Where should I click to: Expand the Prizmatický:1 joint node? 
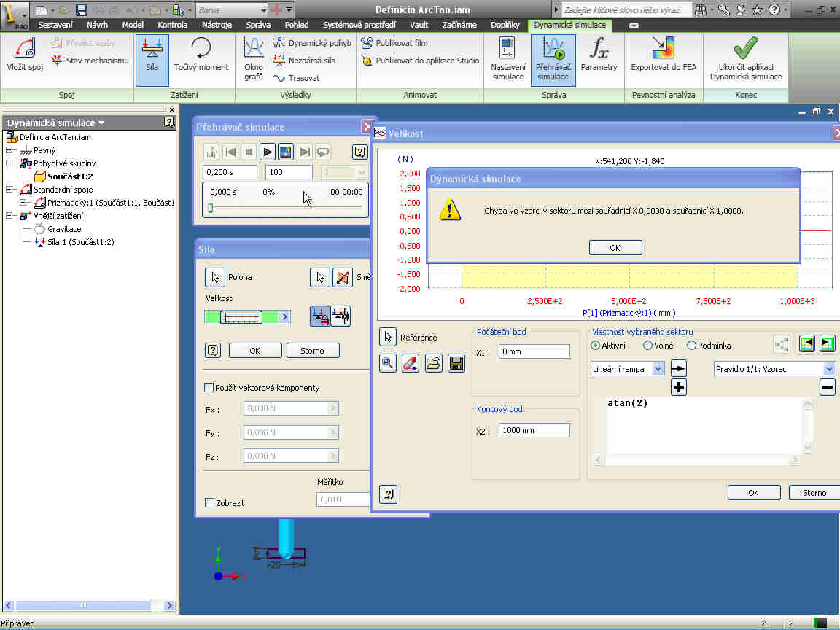coord(23,203)
